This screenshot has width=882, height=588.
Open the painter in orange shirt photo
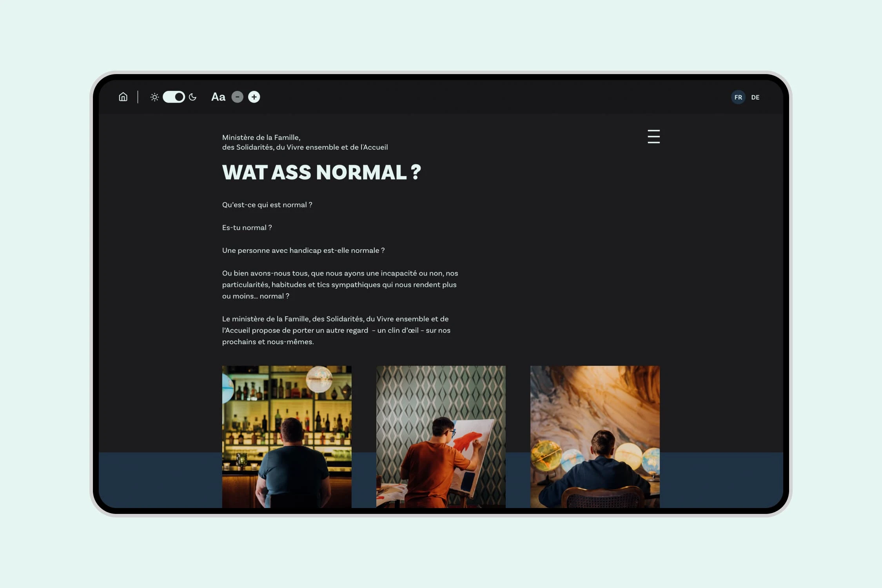[x=441, y=436]
